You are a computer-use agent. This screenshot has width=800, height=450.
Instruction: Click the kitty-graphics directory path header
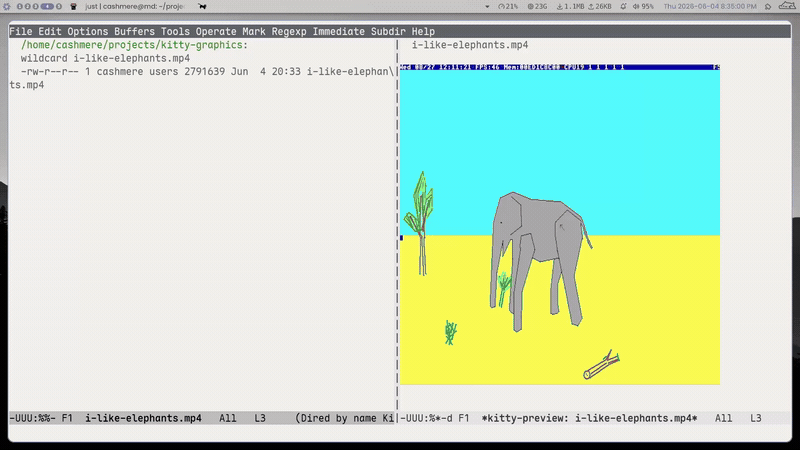134,45
